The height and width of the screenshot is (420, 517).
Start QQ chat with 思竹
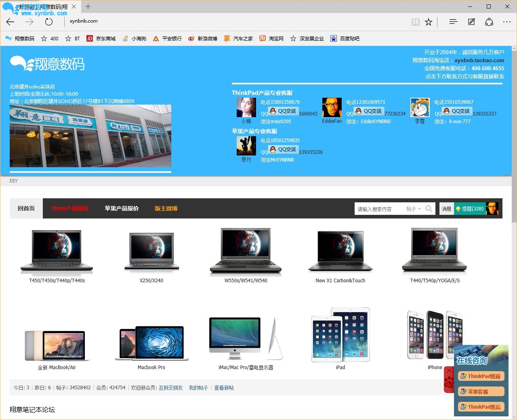(x=283, y=149)
